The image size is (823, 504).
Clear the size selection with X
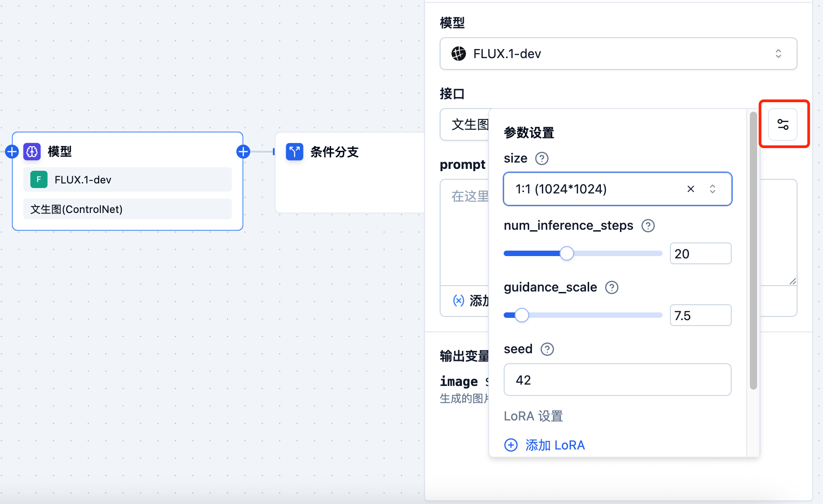(x=690, y=189)
